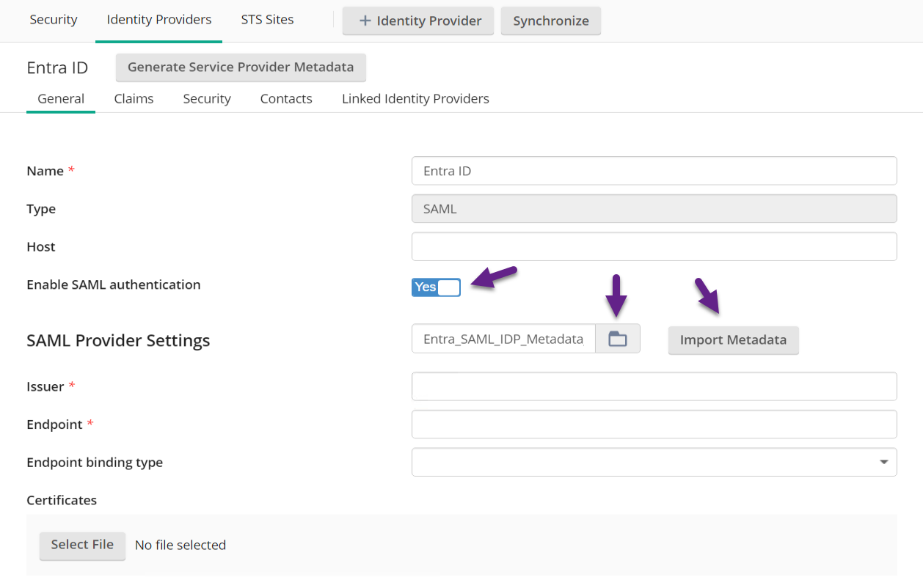Click the 'SAML Provider Settings' heading

[x=118, y=340]
